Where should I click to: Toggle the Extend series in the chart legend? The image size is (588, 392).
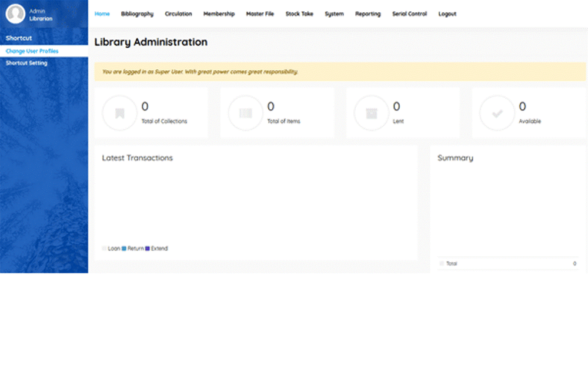(158, 248)
